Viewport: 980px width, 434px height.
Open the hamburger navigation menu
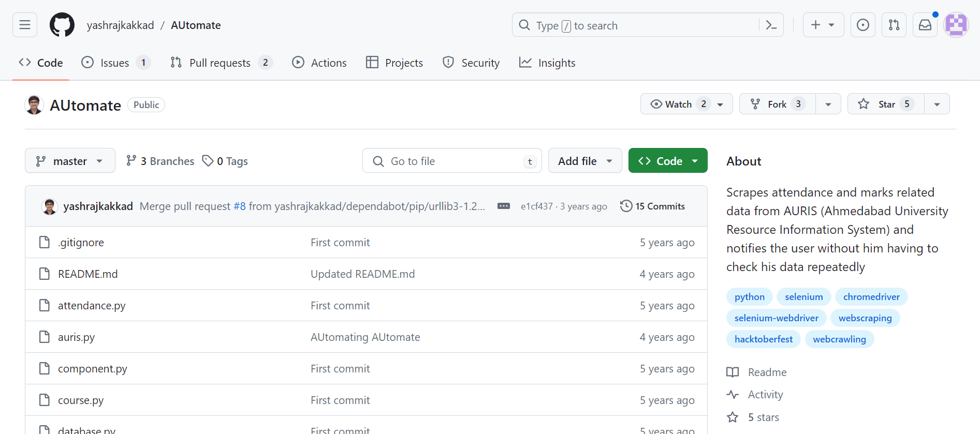25,25
